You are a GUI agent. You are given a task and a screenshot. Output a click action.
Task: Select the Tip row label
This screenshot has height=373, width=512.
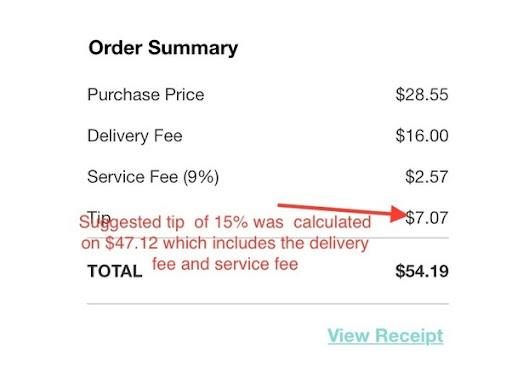point(99,217)
